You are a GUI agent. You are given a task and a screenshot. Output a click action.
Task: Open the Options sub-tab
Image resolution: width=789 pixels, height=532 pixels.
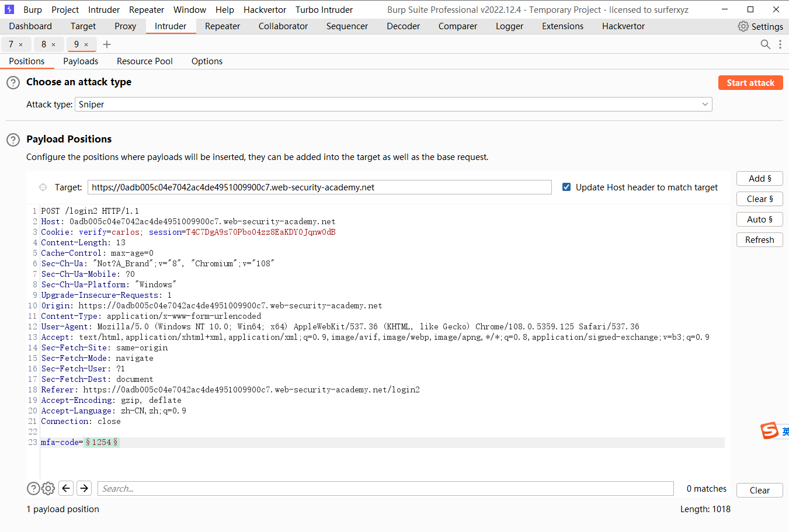(x=207, y=61)
